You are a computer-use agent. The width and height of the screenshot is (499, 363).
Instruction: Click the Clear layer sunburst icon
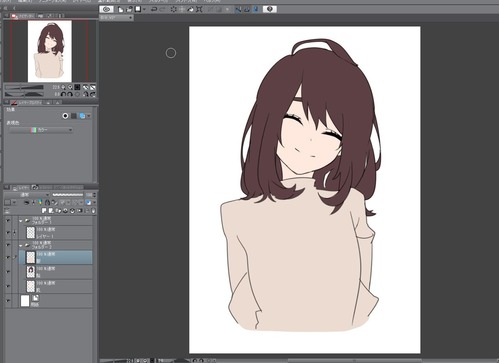pyautogui.click(x=174, y=9)
